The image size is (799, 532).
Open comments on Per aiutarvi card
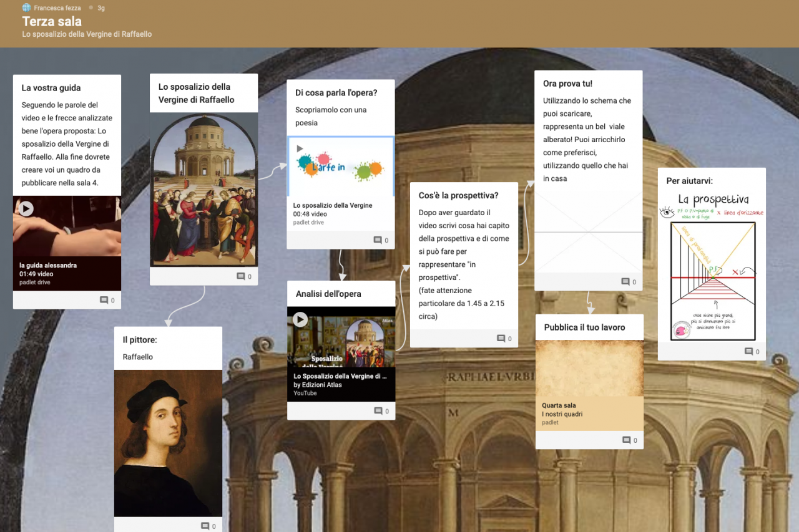(x=752, y=352)
